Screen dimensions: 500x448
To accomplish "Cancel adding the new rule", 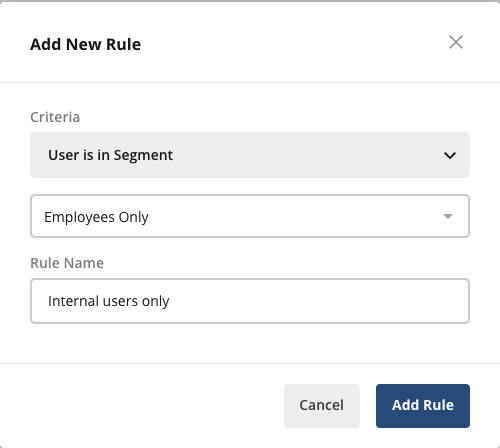I will (322, 406).
